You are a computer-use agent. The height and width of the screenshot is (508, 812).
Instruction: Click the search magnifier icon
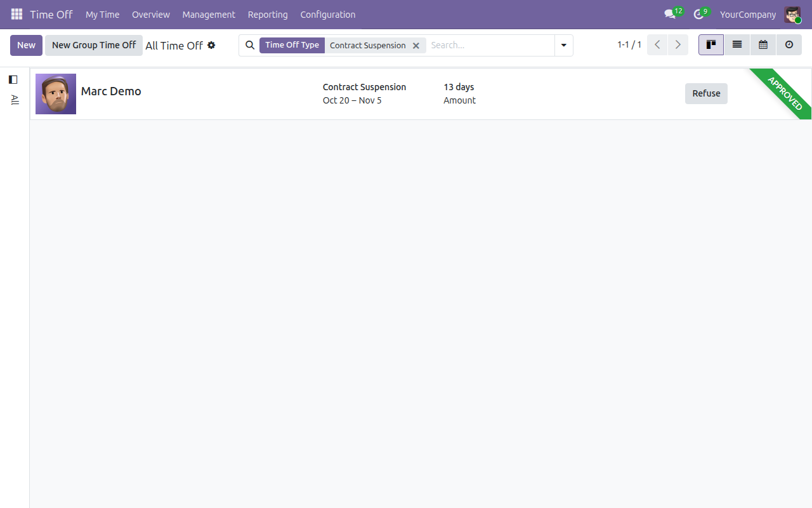pyautogui.click(x=250, y=45)
